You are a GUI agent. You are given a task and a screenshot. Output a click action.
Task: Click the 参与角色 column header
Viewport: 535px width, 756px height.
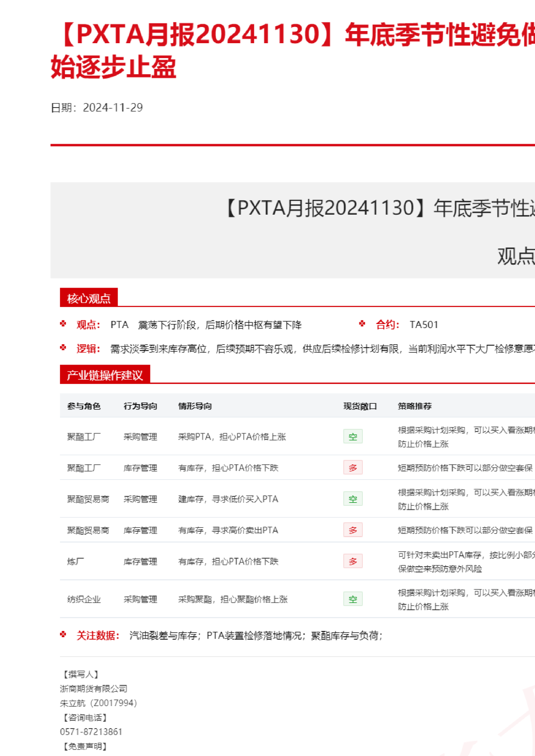84,406
